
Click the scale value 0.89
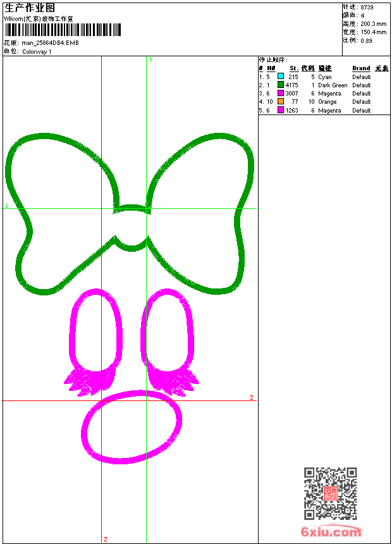pyautogui.click(x=366, y=40)
